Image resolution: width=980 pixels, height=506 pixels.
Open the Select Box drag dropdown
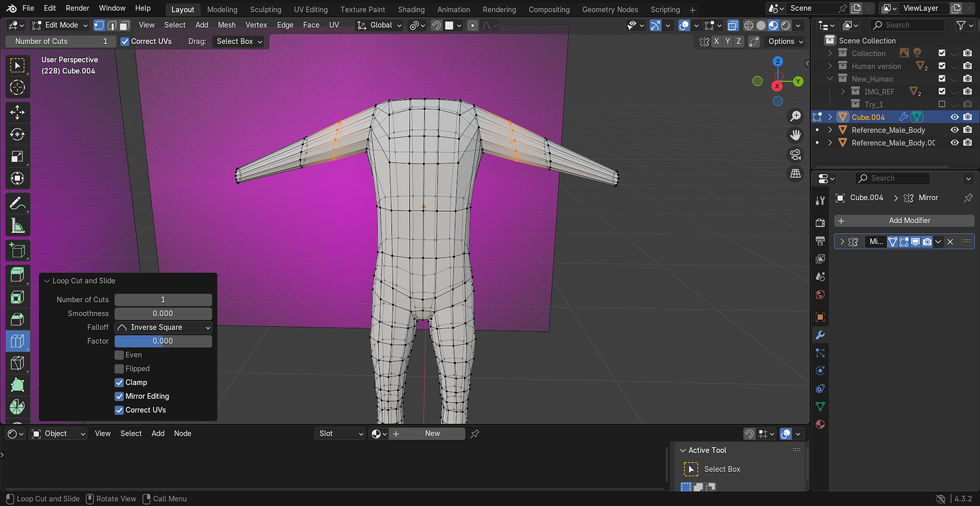(x=239, y=41)
